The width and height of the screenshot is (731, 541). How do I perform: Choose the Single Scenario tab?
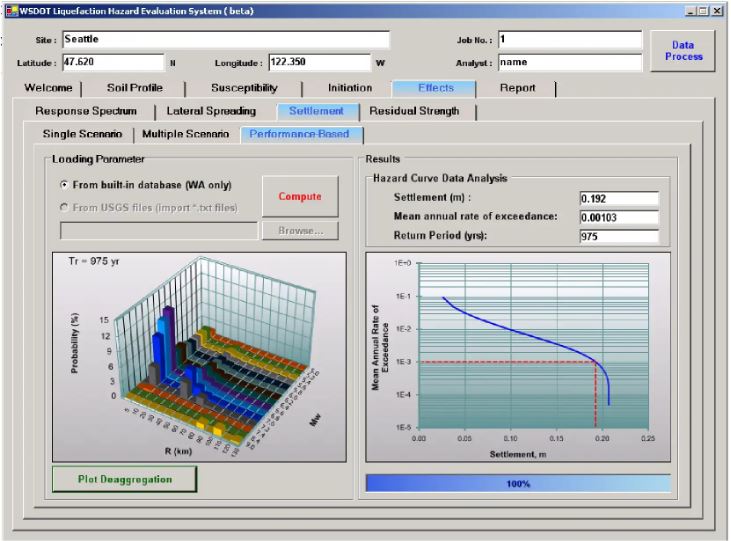point(82,133)
